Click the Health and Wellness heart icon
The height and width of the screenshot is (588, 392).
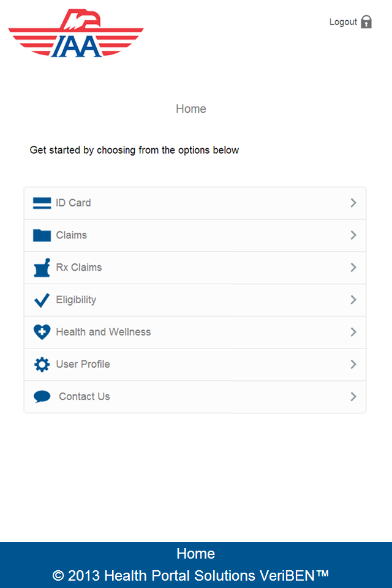[42, 332]
